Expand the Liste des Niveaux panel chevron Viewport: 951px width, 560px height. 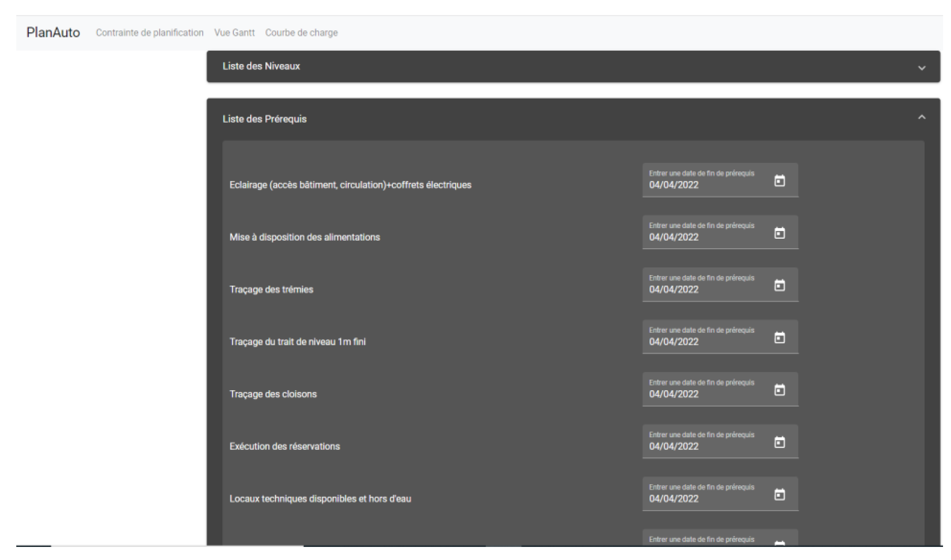[x=922, y=68]
